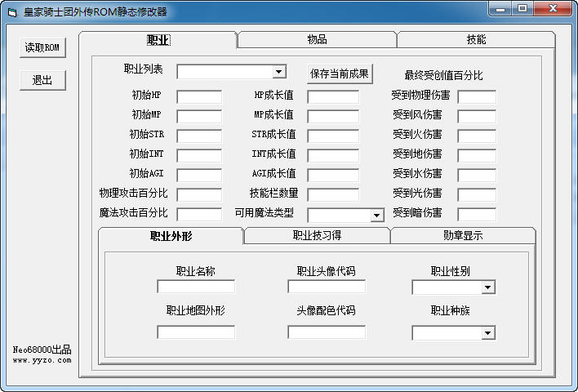Minimize the ROM editor window
578x392 pixels.
pyautogui.click(x=500, y=9)
